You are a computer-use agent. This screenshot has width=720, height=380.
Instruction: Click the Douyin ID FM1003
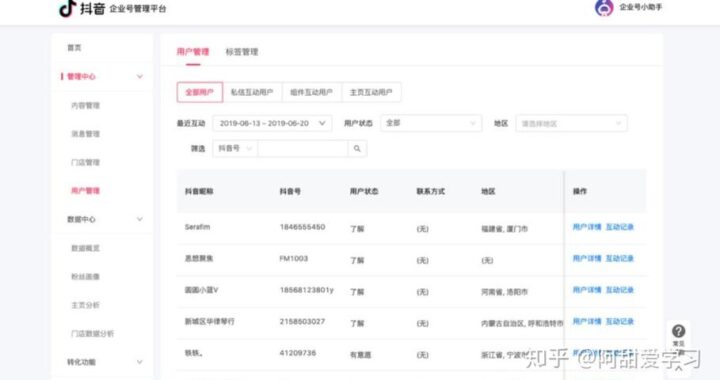(x=294, y=258)
